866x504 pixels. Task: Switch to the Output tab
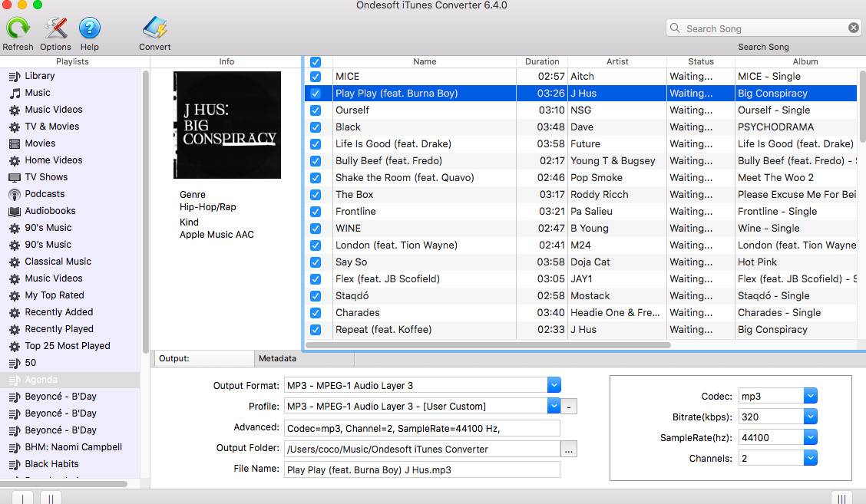pyautogui.click(x=204, y=358)
